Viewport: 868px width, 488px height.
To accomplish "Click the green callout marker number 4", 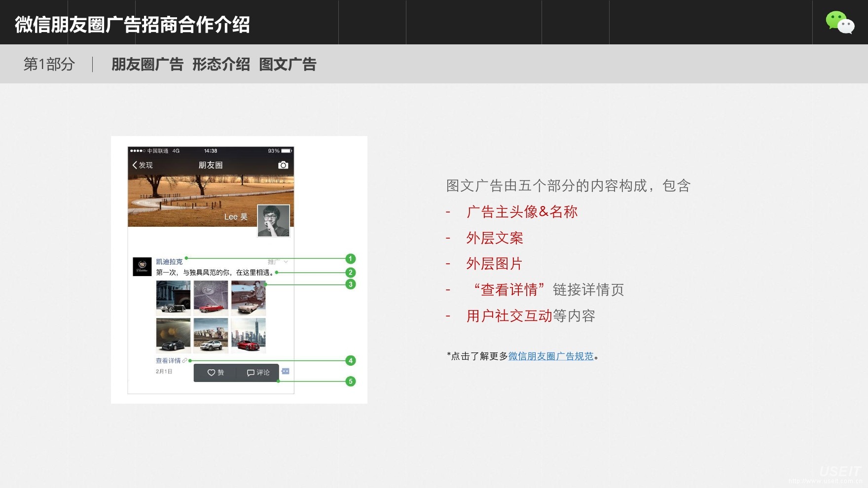I will (x=350, y=360).
